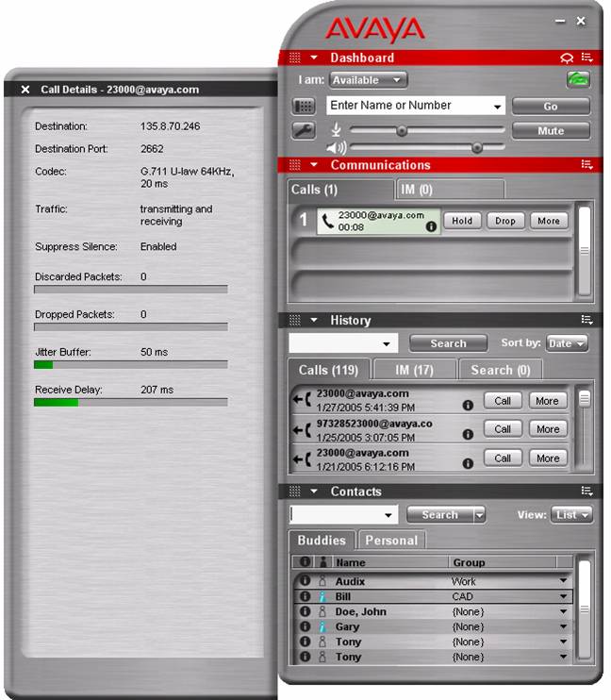Switch to History Search (0) tab
611x700 pixels.
tap(501, 370)
